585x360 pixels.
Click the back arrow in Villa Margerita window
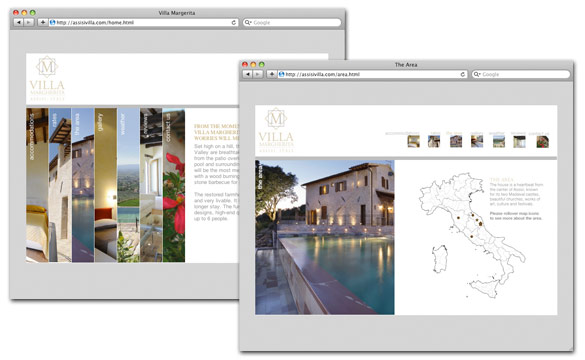(x=18, y=22)
